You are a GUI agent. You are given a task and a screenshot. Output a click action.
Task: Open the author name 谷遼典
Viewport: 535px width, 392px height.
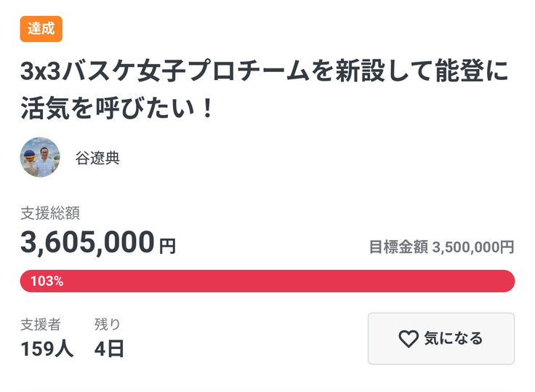point(97,158)
